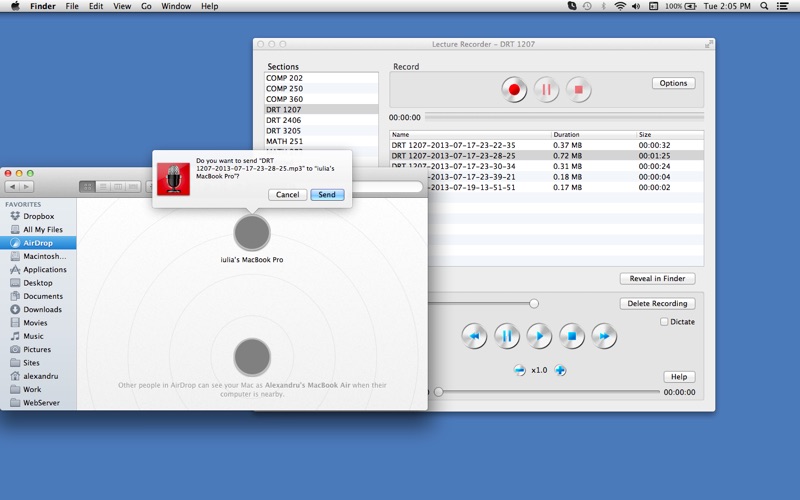Start recording with the red Record button
The width and height of the screenshot is (800, 500).
click(514, 90)
